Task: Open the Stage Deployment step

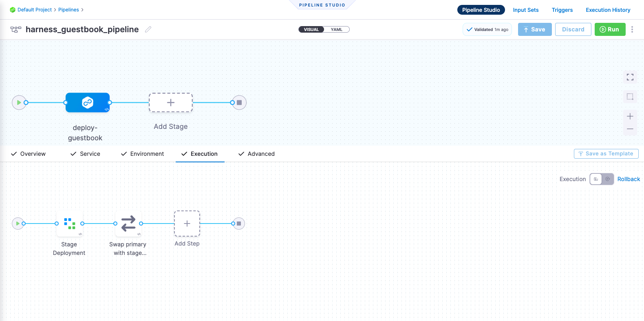Action: (x=70, y=224)
